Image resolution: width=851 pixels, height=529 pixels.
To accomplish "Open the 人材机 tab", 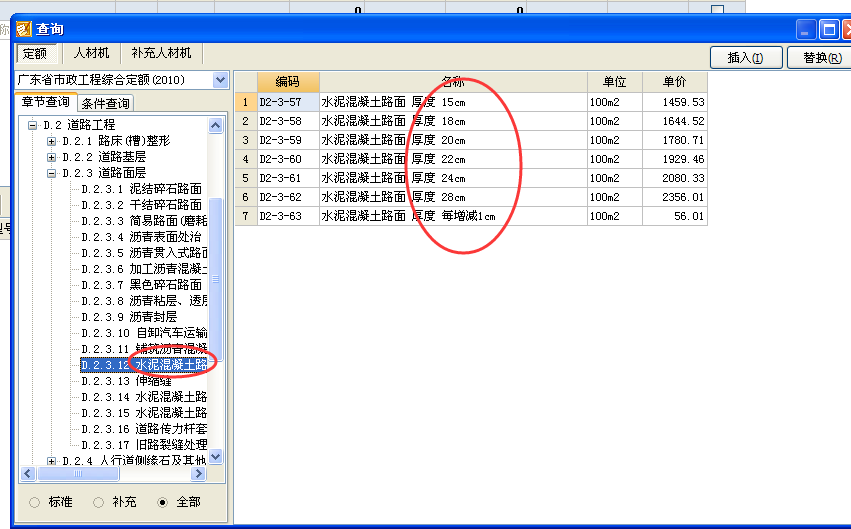I will click(91, 53).
